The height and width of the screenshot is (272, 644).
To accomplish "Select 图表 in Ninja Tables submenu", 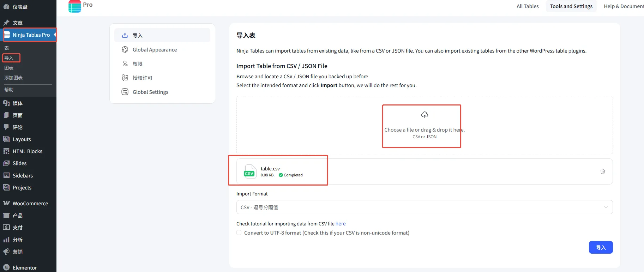I will [x=9, y=68].
